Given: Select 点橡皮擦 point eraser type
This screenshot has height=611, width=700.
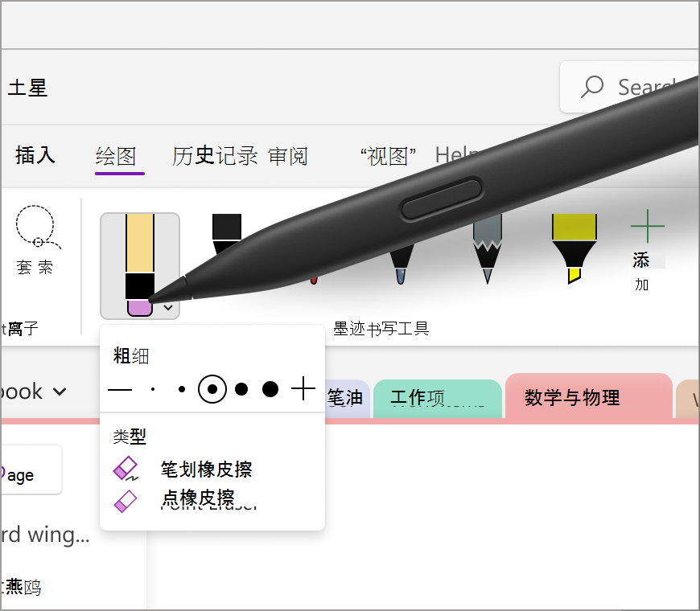Looking at the screenshot, I should pyautogui.click(x=198, y=498).
